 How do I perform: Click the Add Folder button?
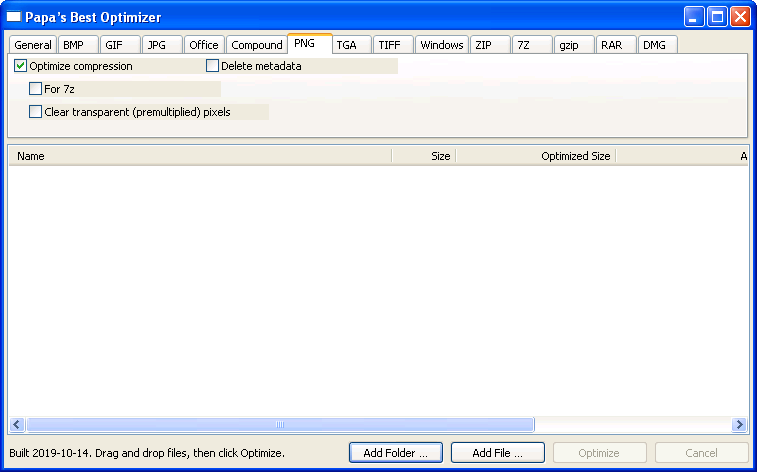click(395, 453)
